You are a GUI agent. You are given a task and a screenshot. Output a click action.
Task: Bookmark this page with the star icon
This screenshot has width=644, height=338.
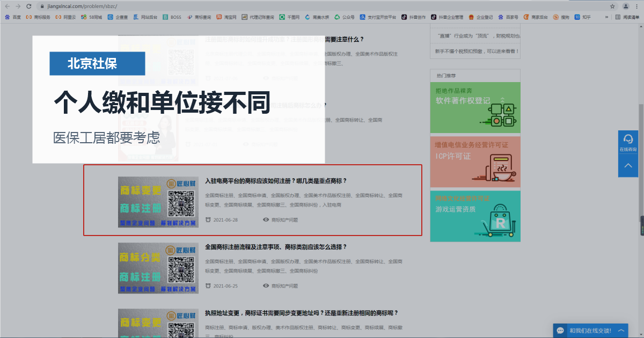click(x=612, y=6)
